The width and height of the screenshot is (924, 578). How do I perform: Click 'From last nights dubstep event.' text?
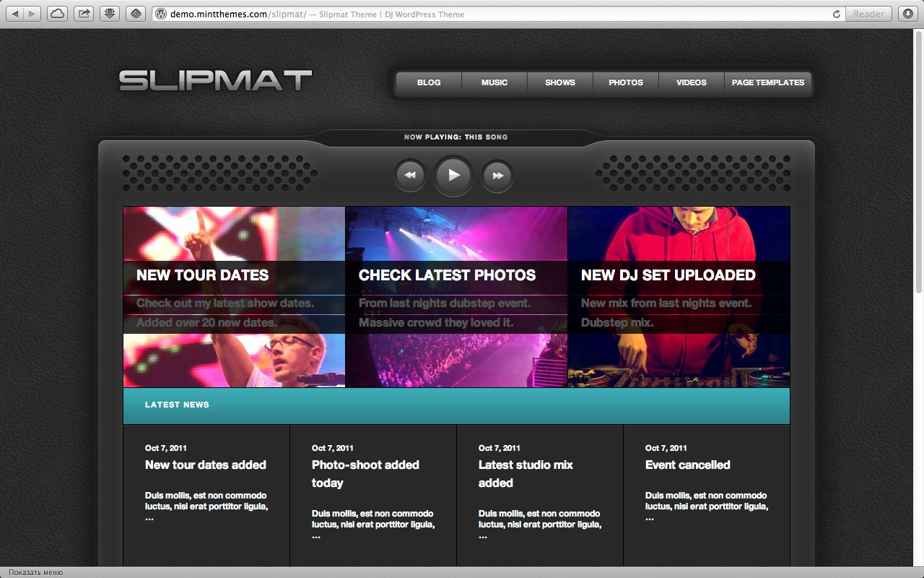coord(445,303)
